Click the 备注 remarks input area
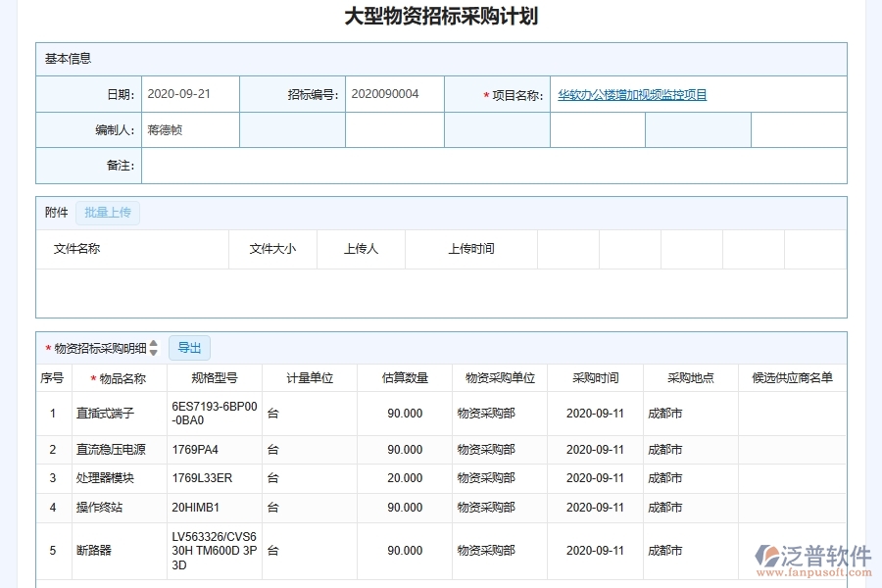Screen dimensions: 882x588 pyautogui.click(x=392, y=166)
